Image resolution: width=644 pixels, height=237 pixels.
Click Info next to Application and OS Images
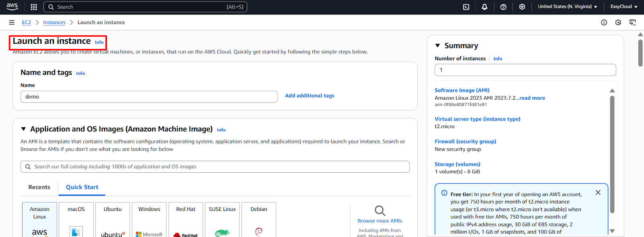tap(221, 130)
